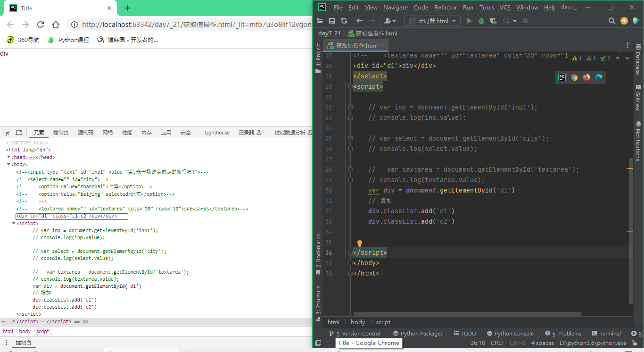Open a new Chrome tab with plus button
This screenshot has width=644, height=352.
coord(127,8)
